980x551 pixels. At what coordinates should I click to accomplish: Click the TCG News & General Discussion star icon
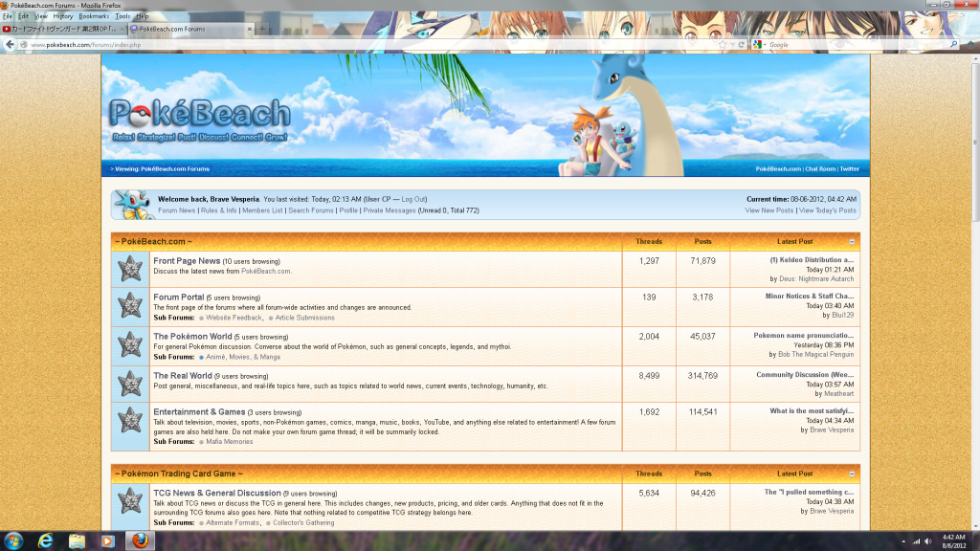point(130,501)
